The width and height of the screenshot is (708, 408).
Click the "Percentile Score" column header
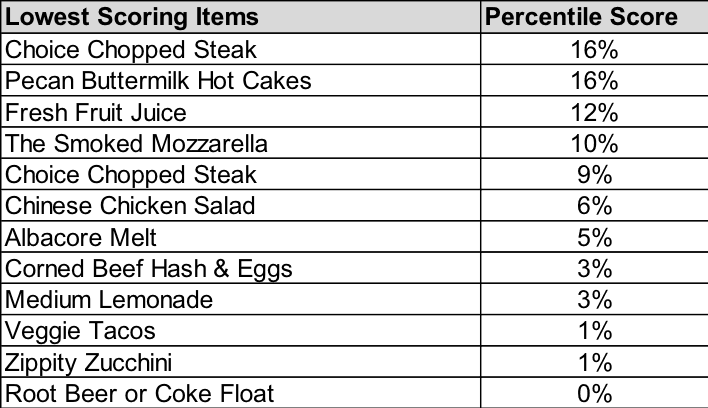click(593, 17)
